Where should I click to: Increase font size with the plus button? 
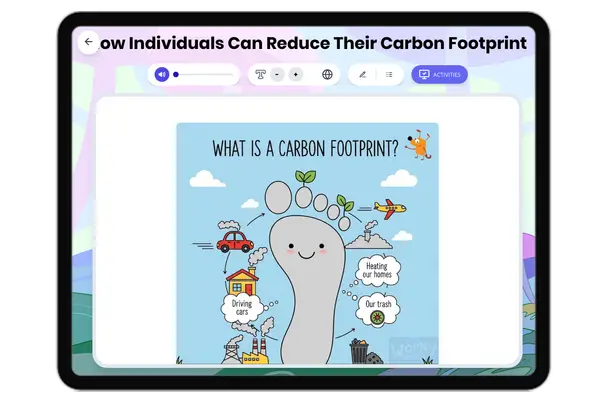[x=295, y=74]
